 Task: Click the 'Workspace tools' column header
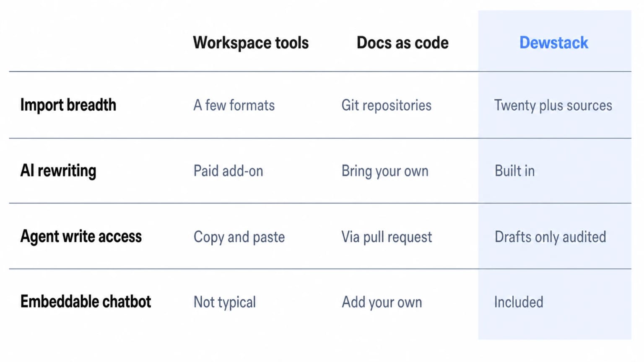251,43
